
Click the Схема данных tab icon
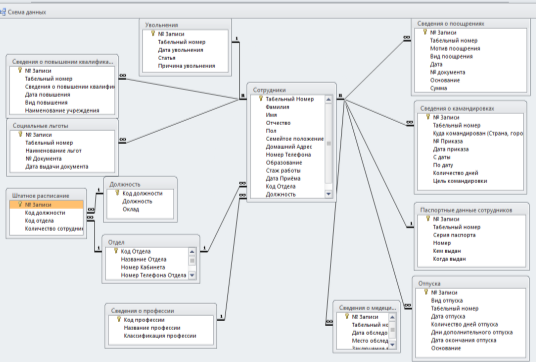(3, 12)
